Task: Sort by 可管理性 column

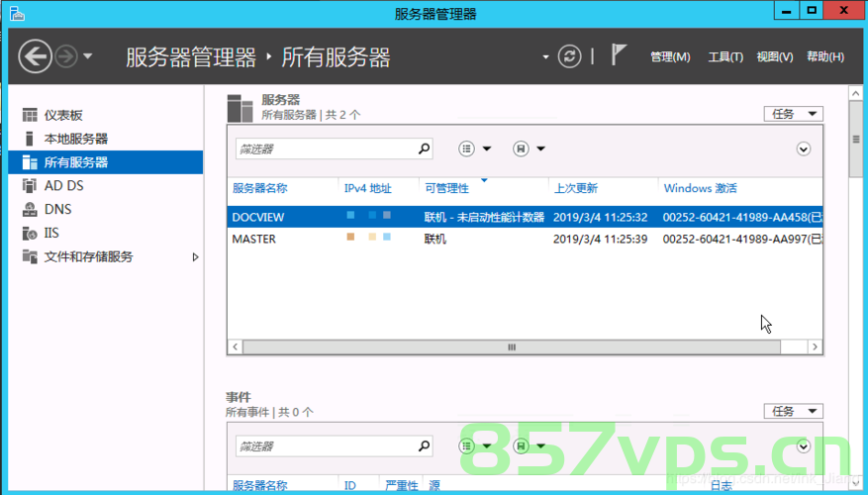Action: pos(446,188)
